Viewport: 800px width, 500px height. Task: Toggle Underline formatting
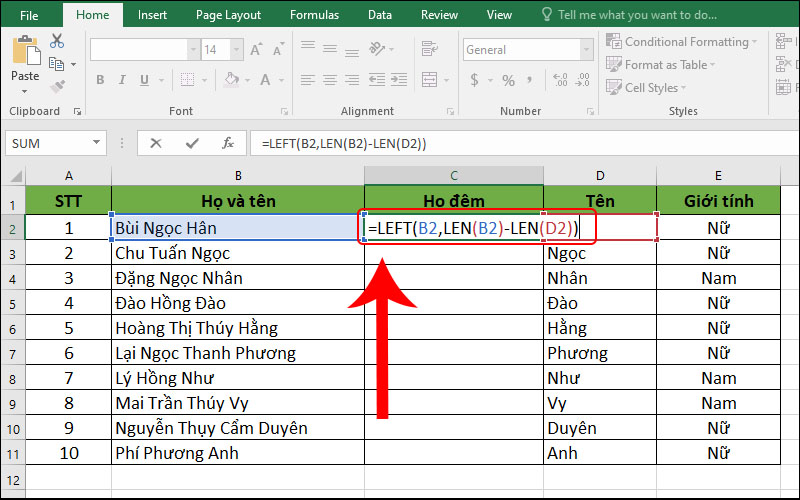click(144, 80)
